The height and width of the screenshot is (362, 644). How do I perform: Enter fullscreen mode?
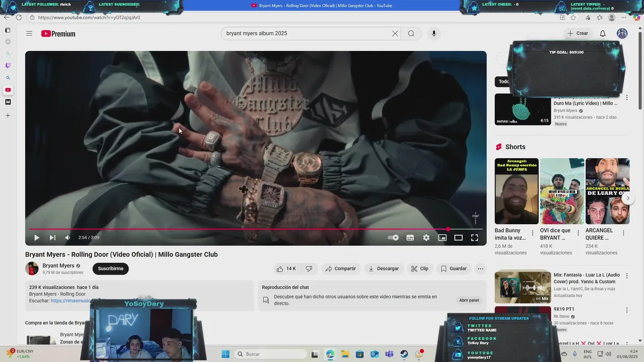point(474,238)
